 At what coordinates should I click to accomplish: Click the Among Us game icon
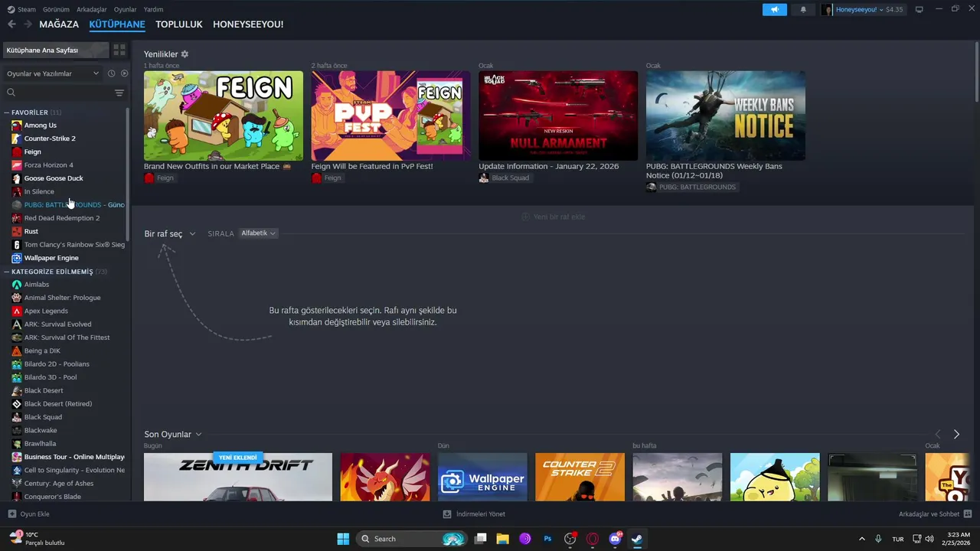pos(17,126)
